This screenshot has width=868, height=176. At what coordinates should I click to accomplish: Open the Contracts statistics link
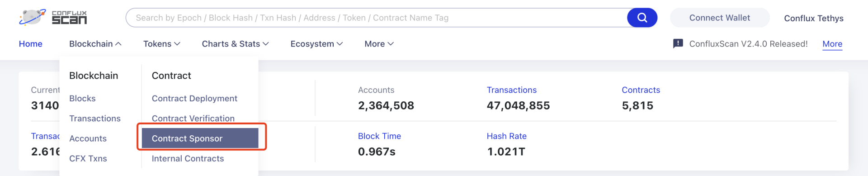tap(641, 90)
